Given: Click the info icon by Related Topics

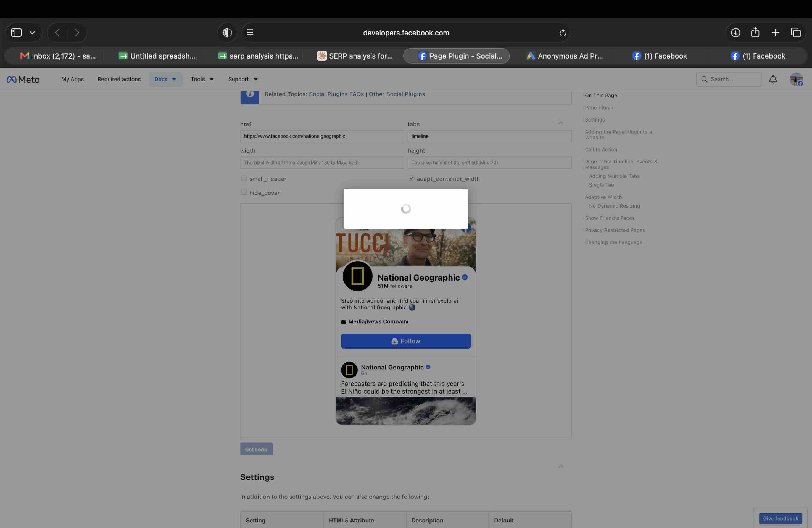Looking at the screenshot, I should [x=250, y=94].
